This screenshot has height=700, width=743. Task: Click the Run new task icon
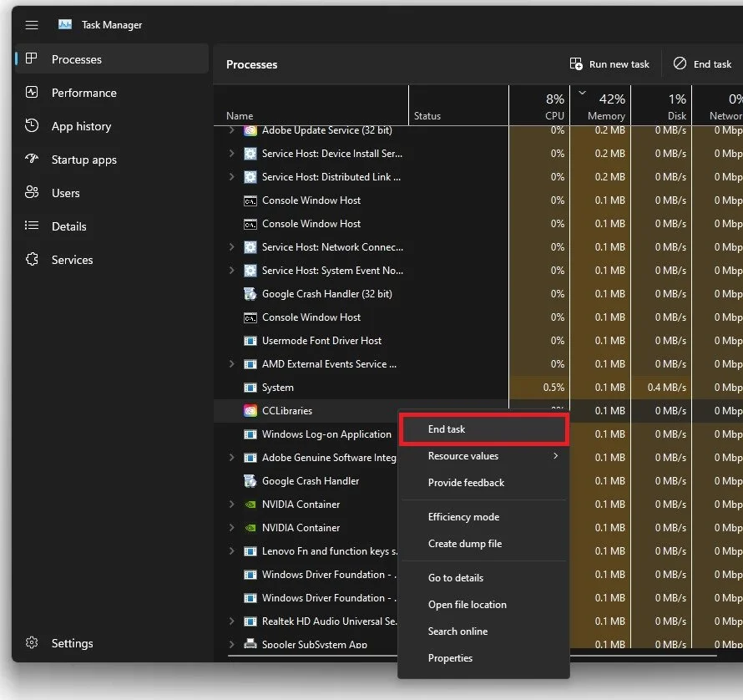pos(576,63)
